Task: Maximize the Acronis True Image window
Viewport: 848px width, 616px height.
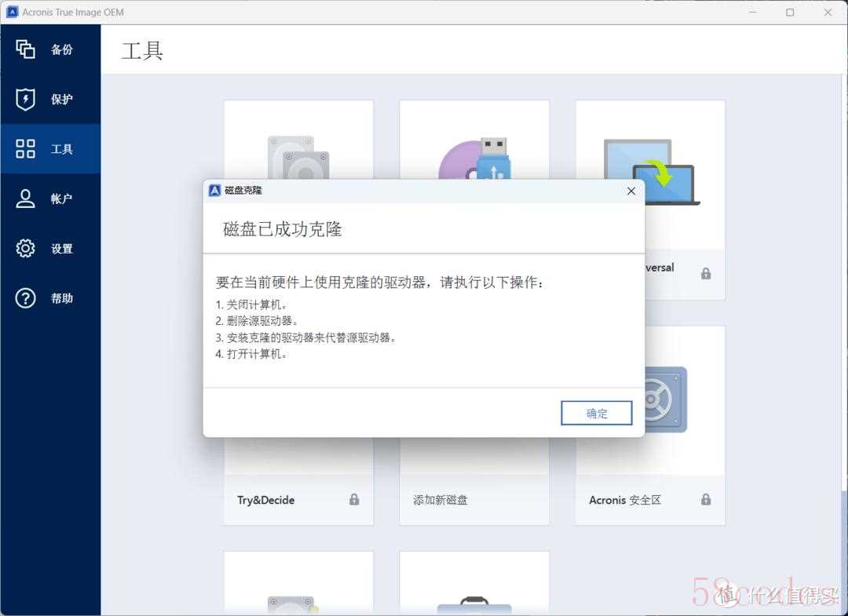Action: pyautogui.click(x=790, y=12)
